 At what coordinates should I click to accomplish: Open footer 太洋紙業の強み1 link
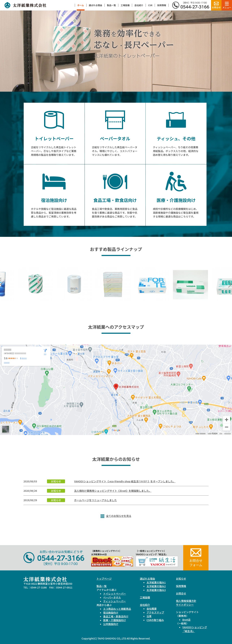point(156,583)
